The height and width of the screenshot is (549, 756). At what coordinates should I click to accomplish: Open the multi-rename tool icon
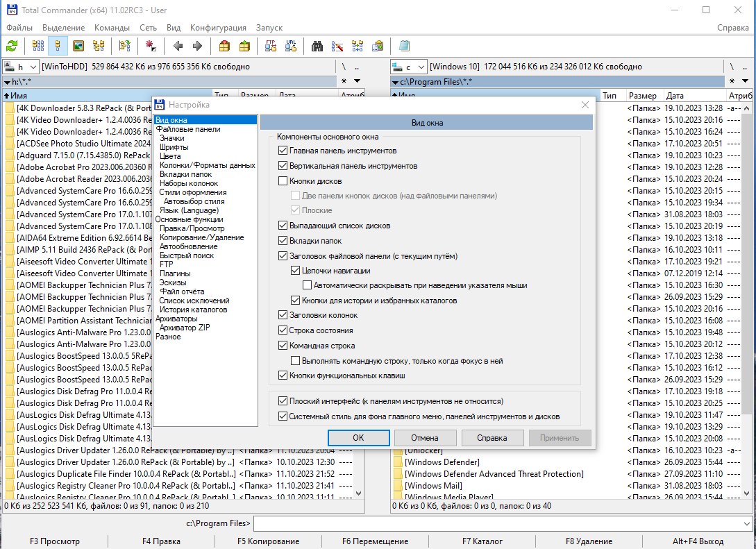point(337,47)
